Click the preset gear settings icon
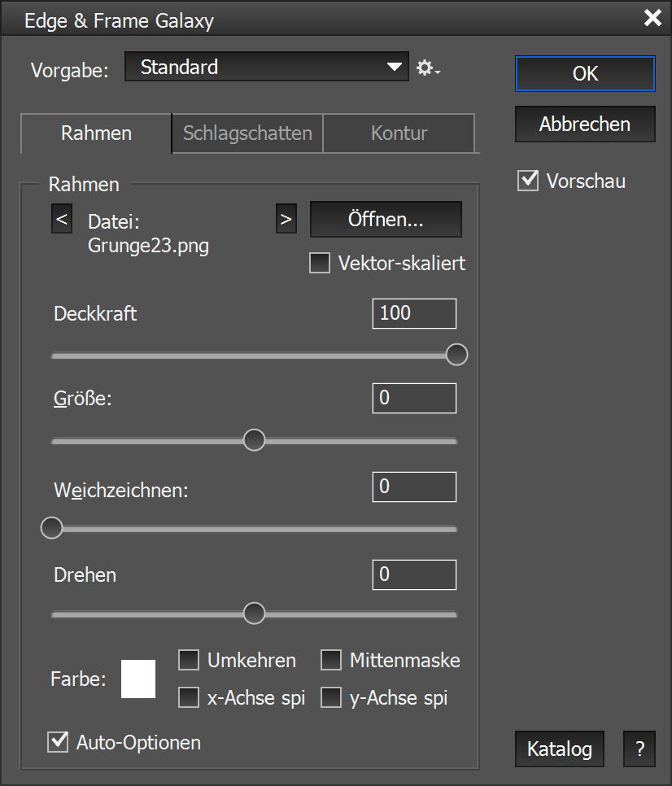 click(427, 68)
